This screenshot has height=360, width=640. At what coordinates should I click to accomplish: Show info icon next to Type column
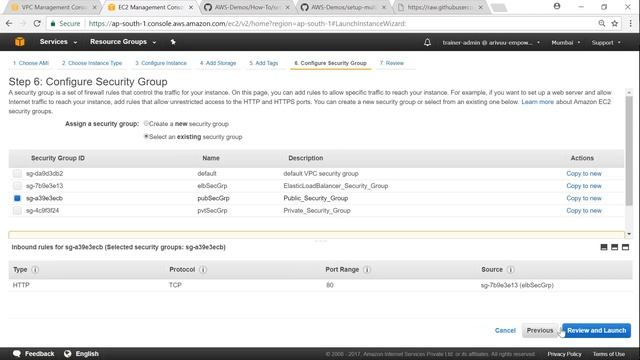click(35, 270)
